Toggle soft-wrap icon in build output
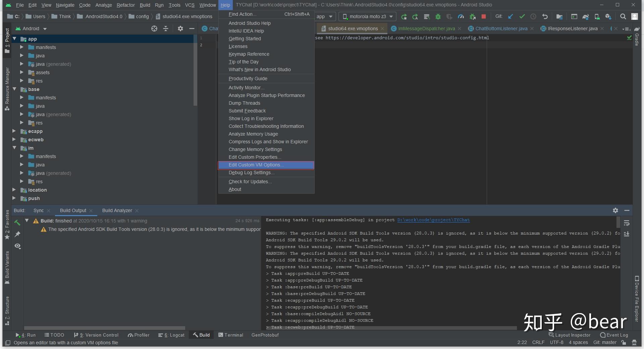This screenshot has width=644, height=349. [627, 223]
